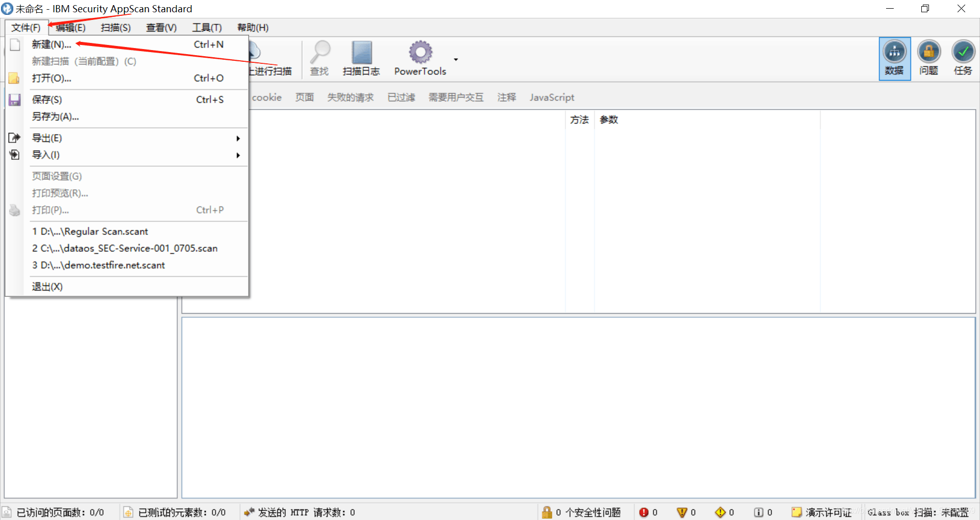Open the 文件(F) menu
This screenshot has height=520, width=980.
point(26,28)
